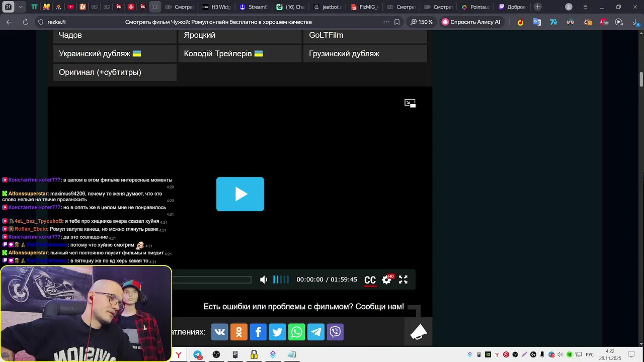The height and width of the screenshot is (362, 644).
Task: Click the РУС keyboard language indicator
Action: click(x=590, y=354)
